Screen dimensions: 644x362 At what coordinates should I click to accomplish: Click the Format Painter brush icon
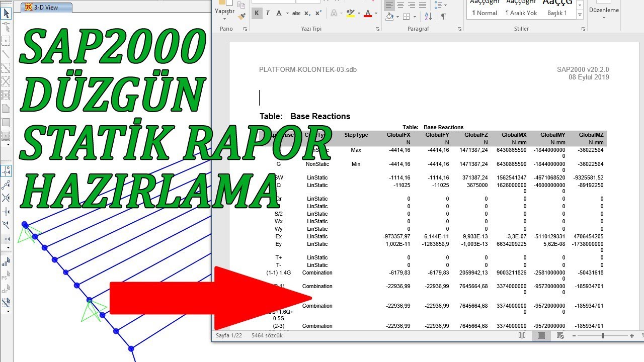[x=242, y=16]
